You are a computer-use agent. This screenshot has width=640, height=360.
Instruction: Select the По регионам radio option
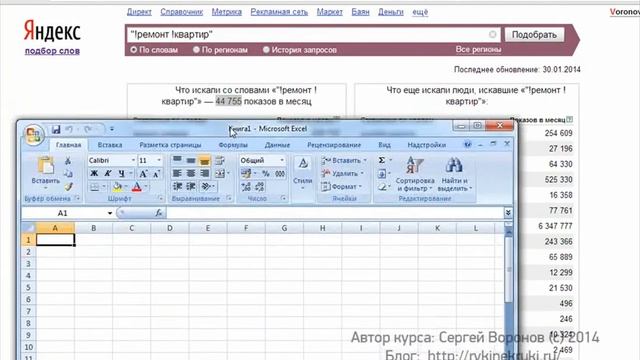(x=196, y=50)
